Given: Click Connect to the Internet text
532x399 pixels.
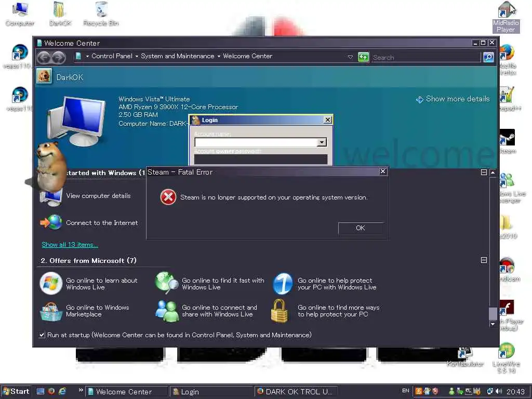Looking at the screenshot, I should click(102, 223).
